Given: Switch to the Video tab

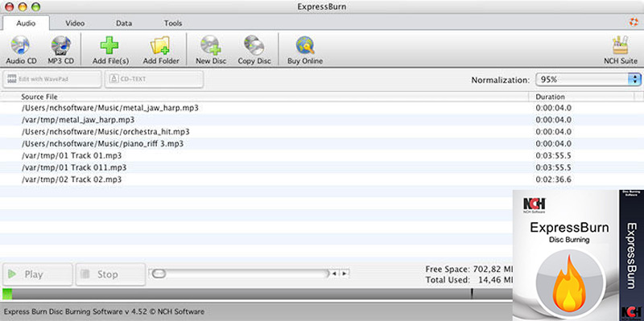Looking at the screenshot, I should pos(75,23).
